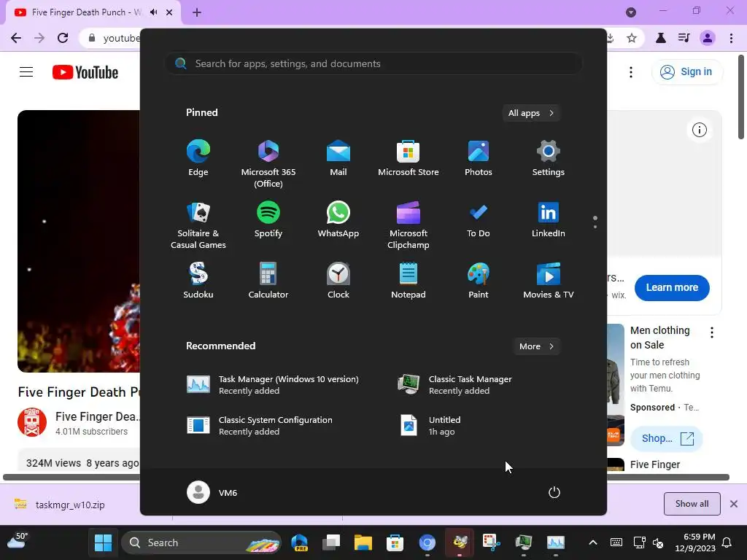
Task: Open Task Manager (Windows 10 version) recommendation
Action: (273, 385)
